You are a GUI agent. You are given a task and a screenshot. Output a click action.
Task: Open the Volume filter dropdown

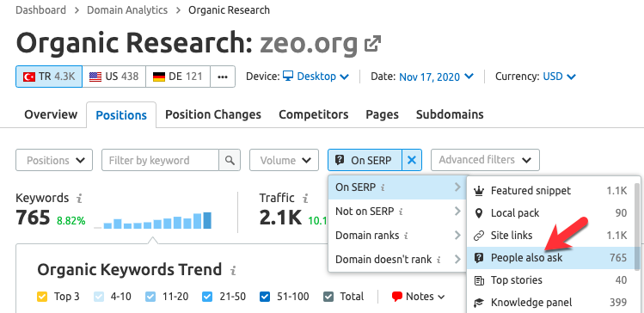coord(285,160)
